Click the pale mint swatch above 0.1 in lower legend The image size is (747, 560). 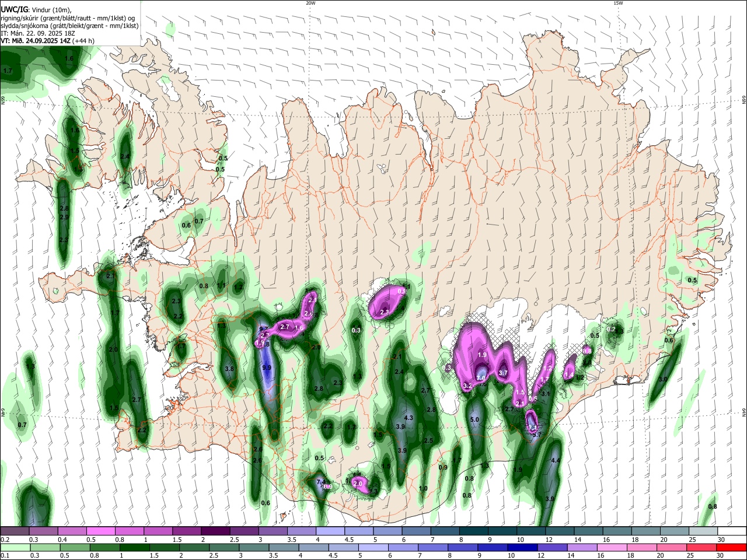tap(14, 548)
